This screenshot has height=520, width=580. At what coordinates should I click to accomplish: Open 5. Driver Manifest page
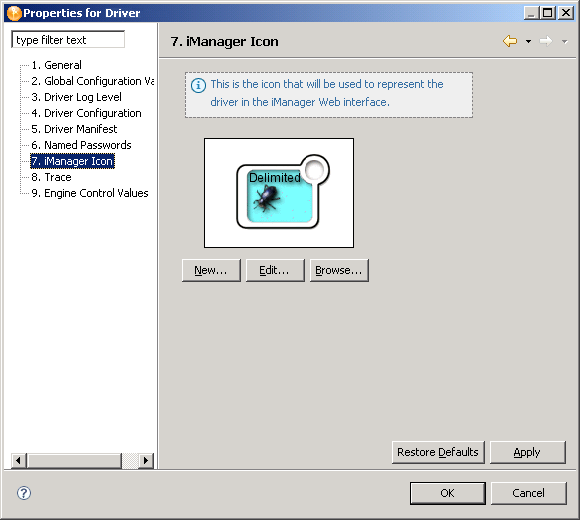[74, 129]
